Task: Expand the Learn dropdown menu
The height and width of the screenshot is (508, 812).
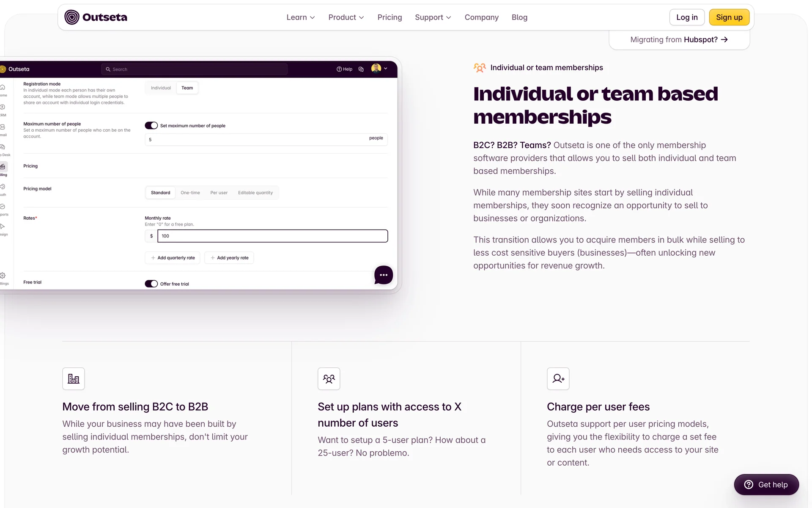Action: coord(300,17)
